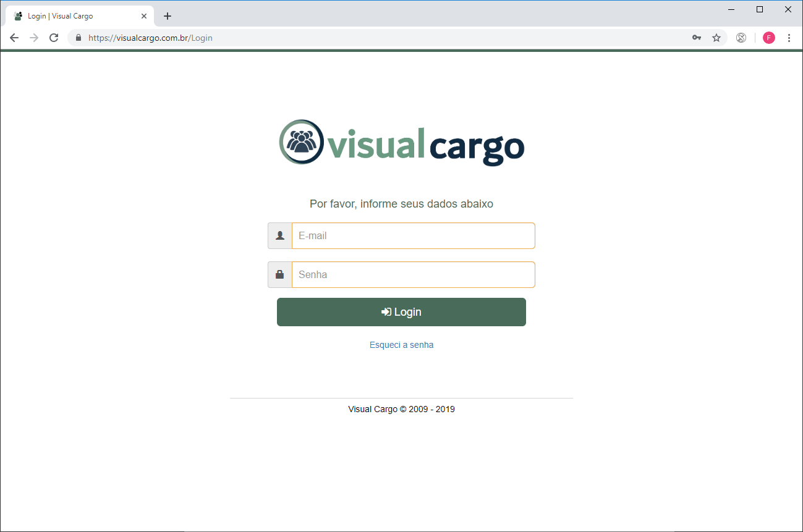The height and width of the screenshot is (532, 803).
Task: Close the browser window
Action: pos(788,9)
